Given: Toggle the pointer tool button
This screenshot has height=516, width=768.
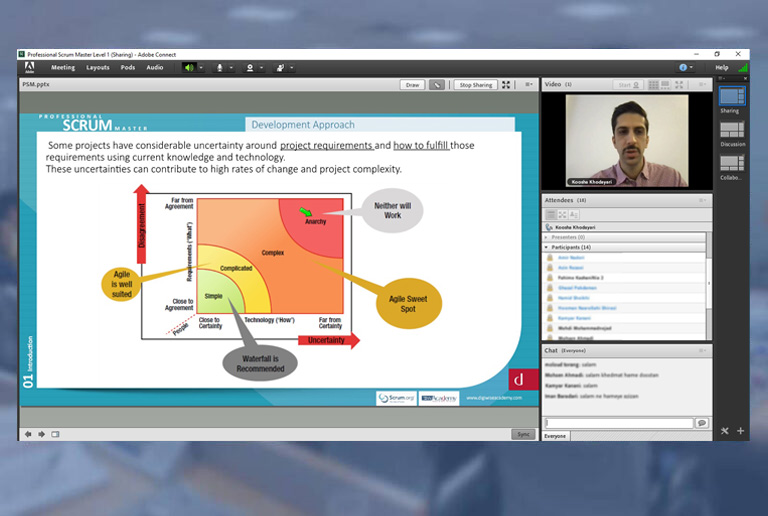Looking at the screenshot, I should 437,85.
